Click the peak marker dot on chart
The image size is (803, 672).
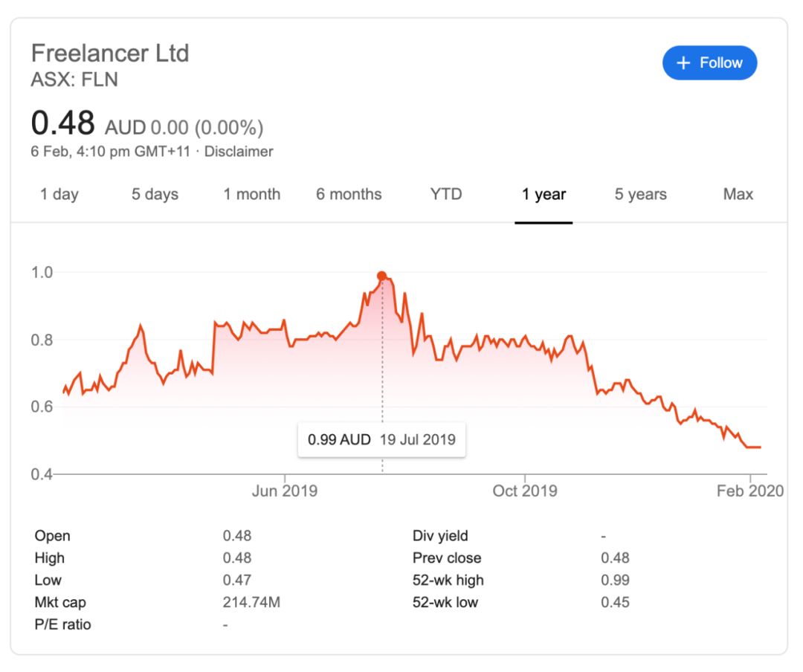382,276
